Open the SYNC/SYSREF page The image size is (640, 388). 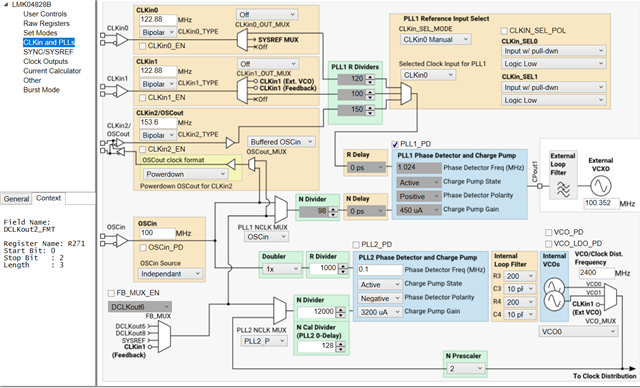tap(48, 52)
